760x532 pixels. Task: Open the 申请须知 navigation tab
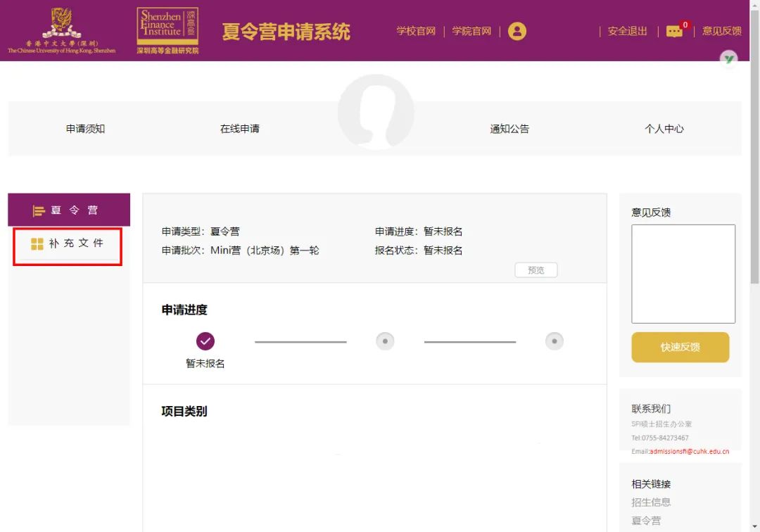85,129
